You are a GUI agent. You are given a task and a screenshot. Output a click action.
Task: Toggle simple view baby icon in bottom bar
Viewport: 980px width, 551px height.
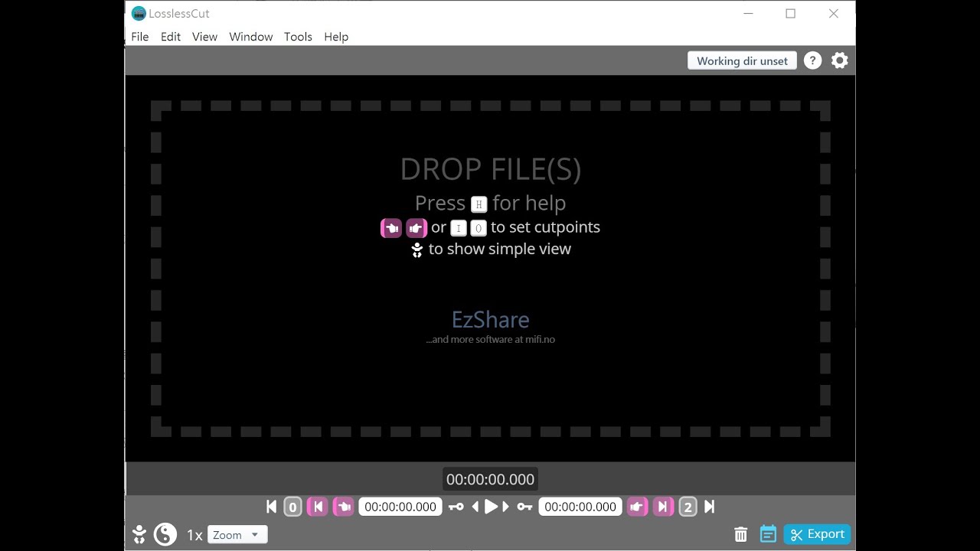139,534
